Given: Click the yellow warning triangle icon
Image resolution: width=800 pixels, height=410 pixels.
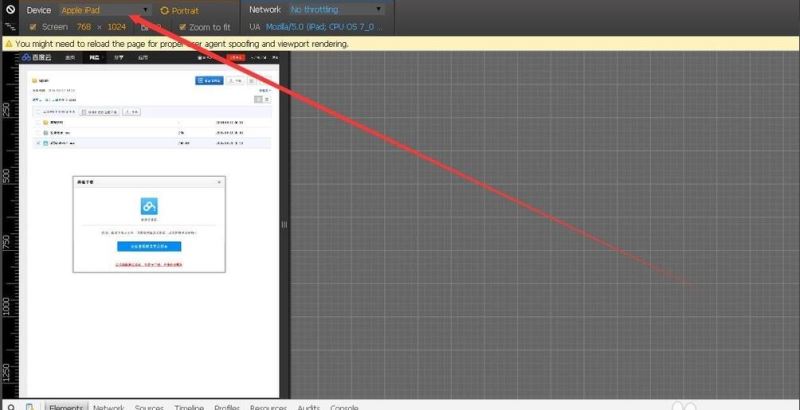Looking at the screenshot, I should 9,44.
